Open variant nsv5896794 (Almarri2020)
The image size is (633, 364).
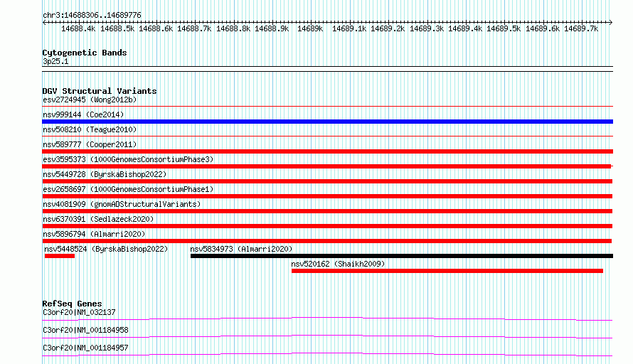click(x=94, y=234)
